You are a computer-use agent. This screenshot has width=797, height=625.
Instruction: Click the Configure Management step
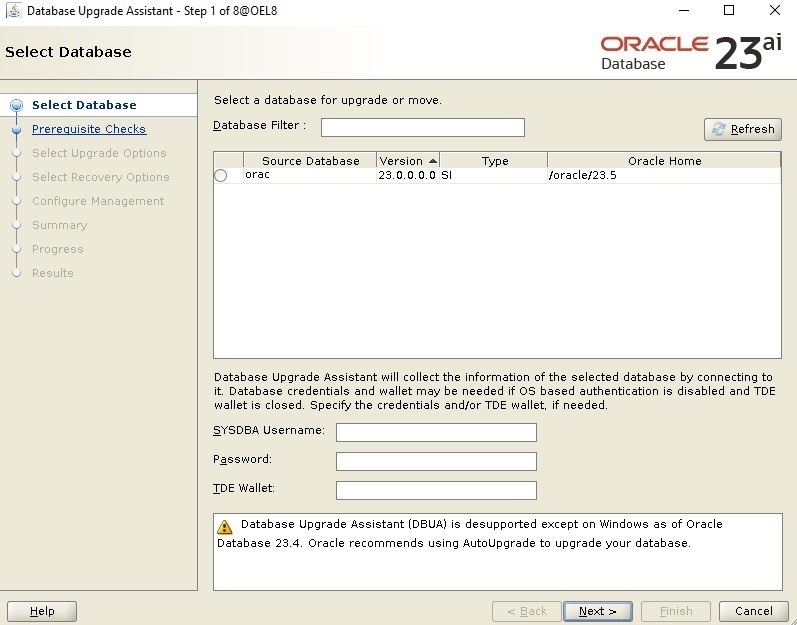(98, 201)
